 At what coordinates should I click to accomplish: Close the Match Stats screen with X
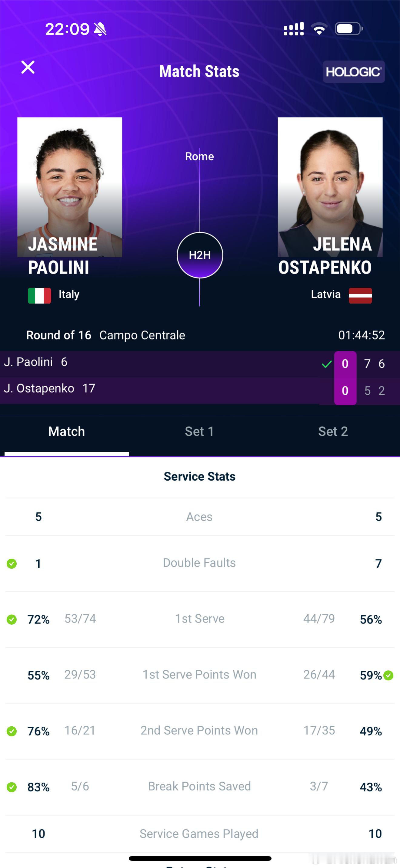(x=28, y=67)
